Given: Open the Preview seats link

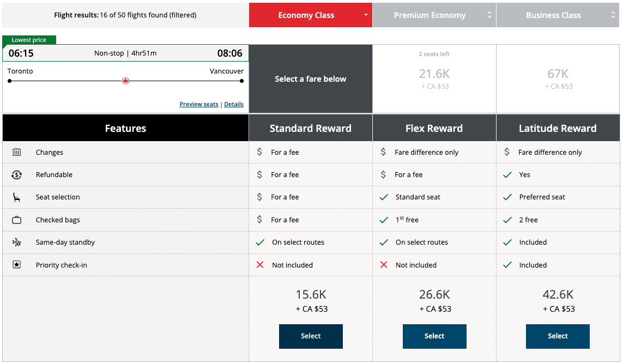Looking at the screenshot, I should (x=198, y=104).
